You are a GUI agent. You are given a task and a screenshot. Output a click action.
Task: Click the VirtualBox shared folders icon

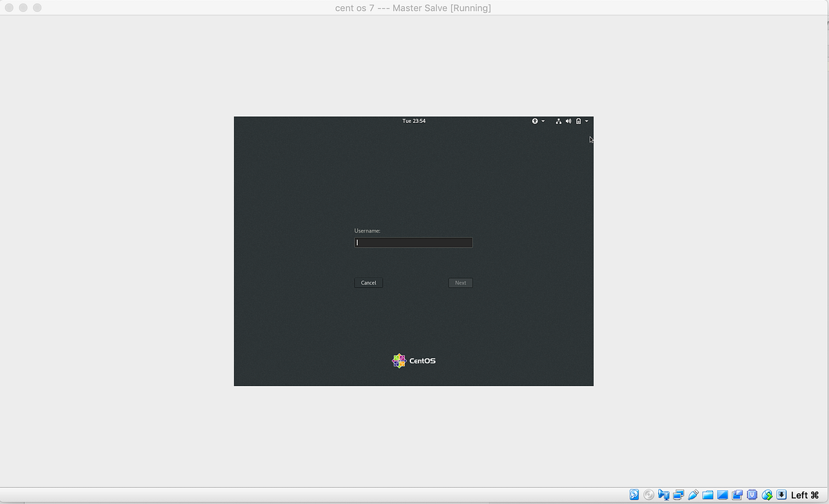[708, 494]
